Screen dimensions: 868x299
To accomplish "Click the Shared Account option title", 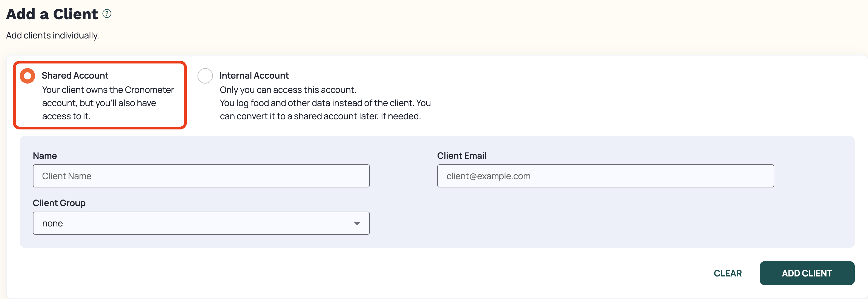I will click(x=75, y=75).
